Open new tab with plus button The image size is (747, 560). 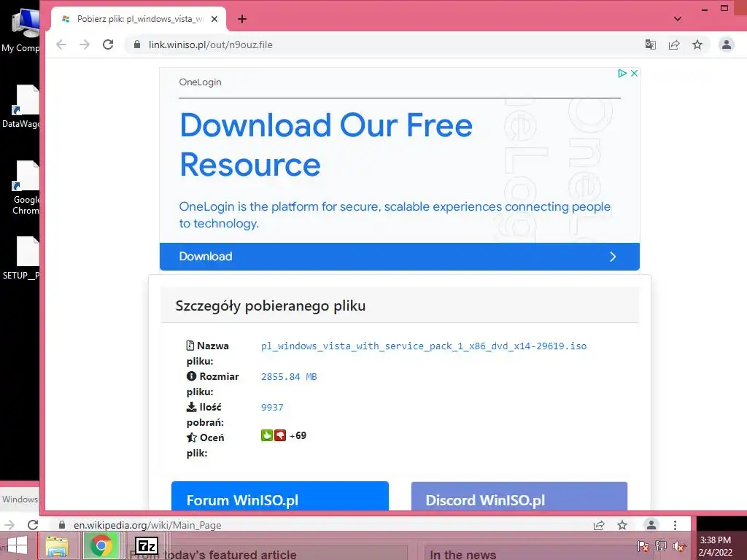point(242,19)
